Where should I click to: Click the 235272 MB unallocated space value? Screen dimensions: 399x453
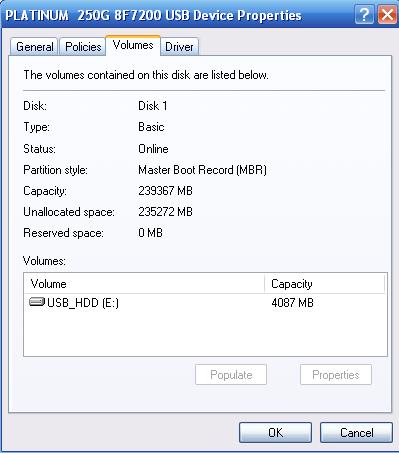pyautogui.click(x=165, y=212)
